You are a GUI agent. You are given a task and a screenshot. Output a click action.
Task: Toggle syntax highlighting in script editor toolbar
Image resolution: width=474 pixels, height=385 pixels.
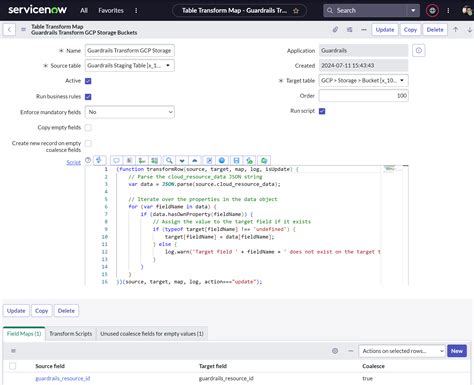coord(99,160)
